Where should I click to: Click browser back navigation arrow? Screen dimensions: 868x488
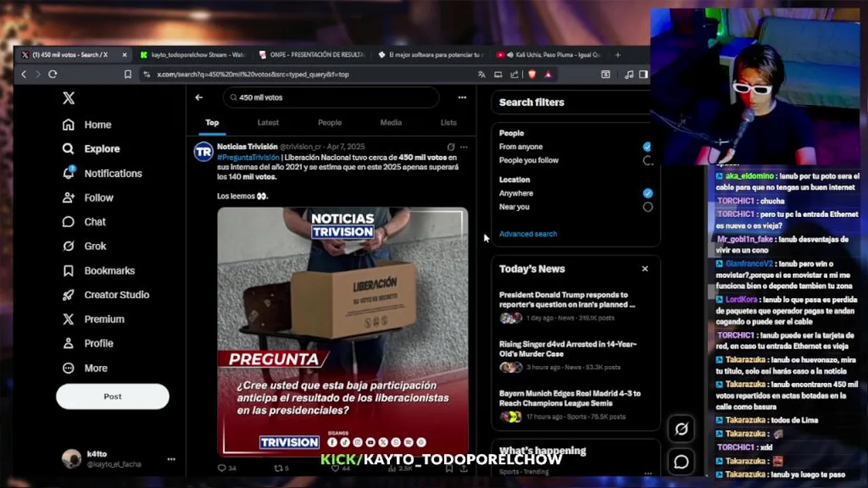[24, 75]
